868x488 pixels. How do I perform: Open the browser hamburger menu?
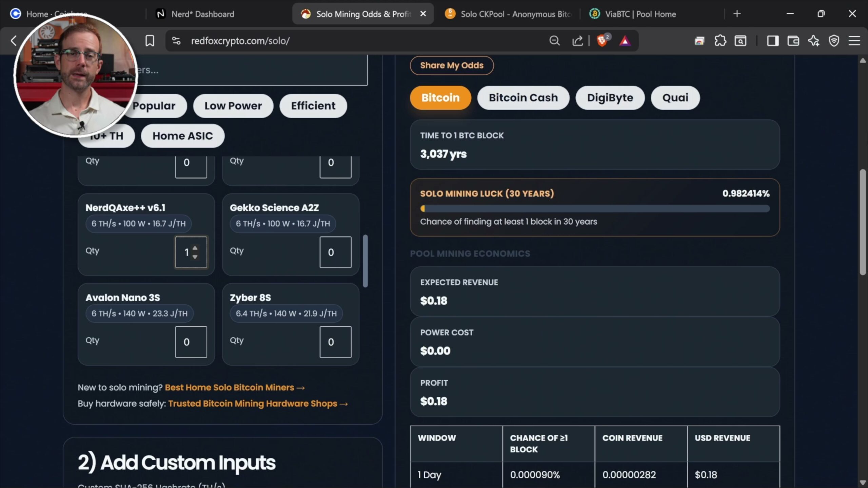tap(854, 41)
